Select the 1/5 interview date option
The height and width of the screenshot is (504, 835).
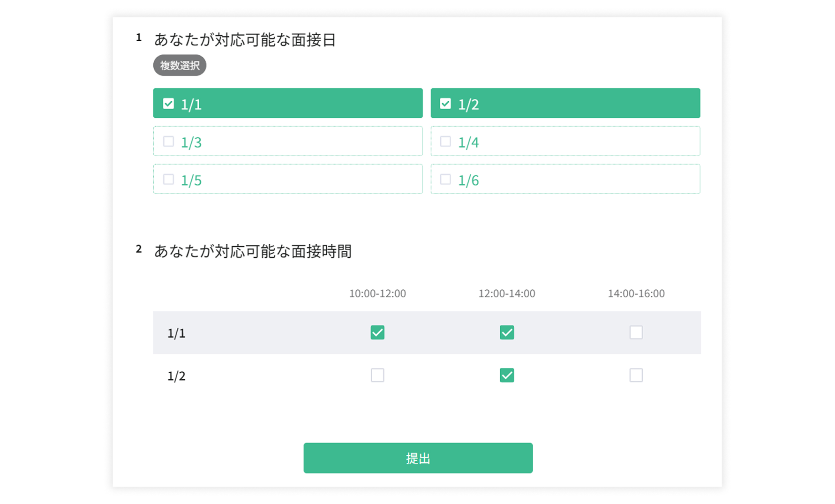coord(288,179)
